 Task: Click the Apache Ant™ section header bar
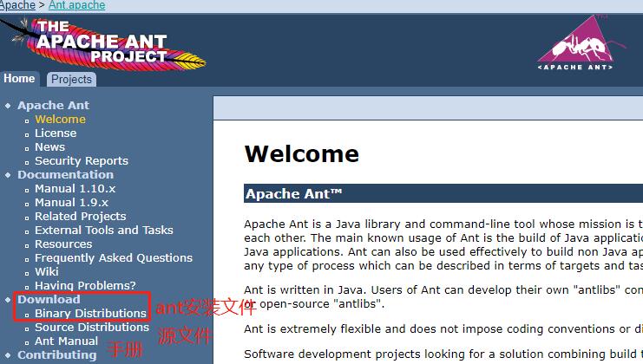pyautogui.click(x=443, y=193)
